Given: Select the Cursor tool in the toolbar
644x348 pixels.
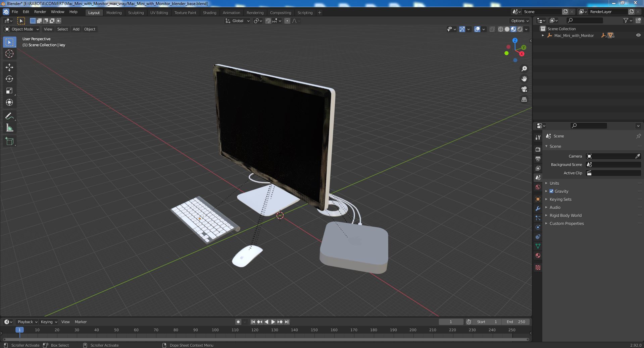Looking at the screenshot, I should (x=9, y=54).
